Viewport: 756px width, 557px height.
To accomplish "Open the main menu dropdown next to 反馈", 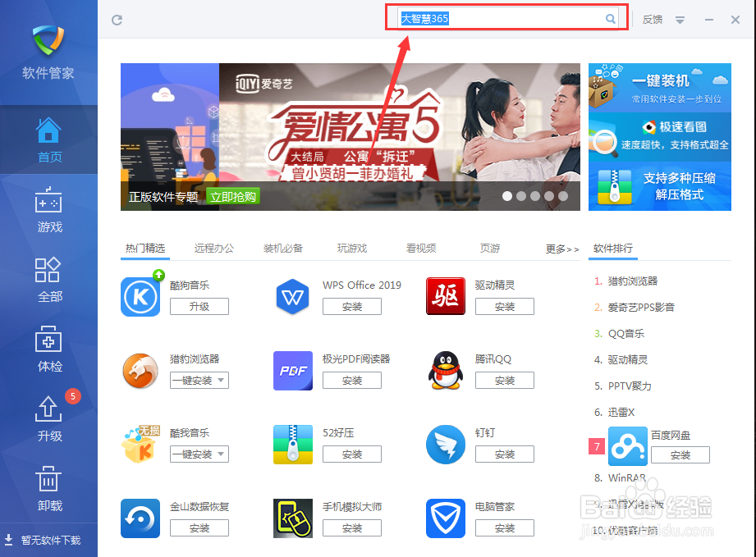I will tap(680, 20).
